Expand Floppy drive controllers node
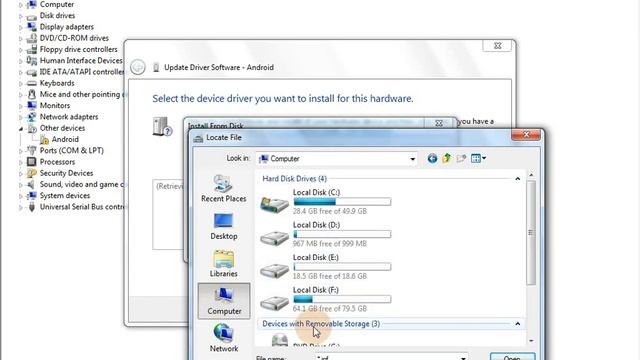Screen dimensions: 640x360 coord(20,50)
